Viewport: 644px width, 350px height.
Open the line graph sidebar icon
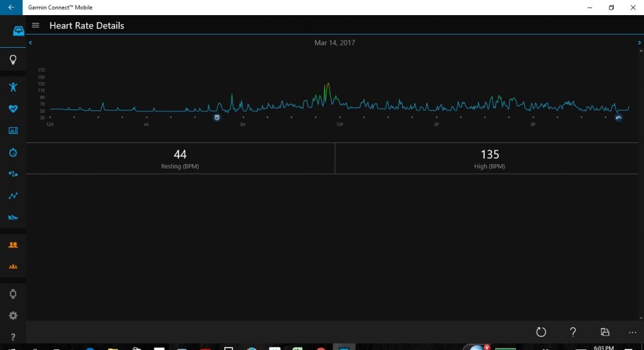(x=13, y=196)
